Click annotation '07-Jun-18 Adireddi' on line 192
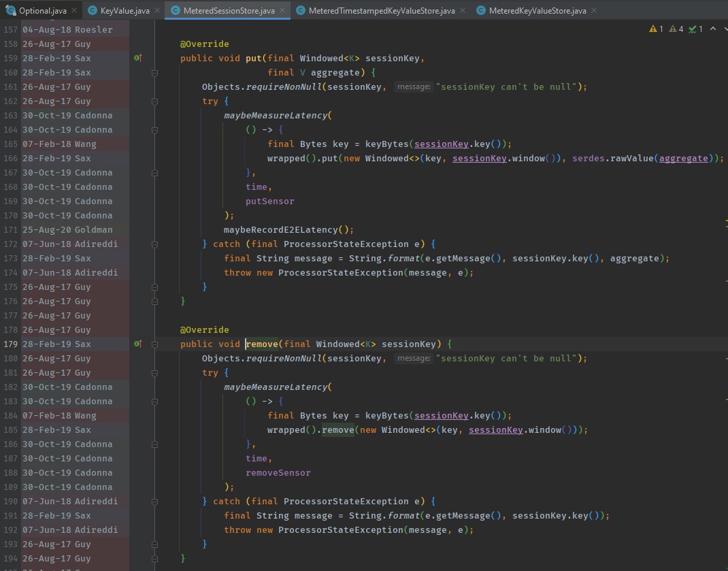This screenshot has height=571, width=728. click(x=70, y=529)
